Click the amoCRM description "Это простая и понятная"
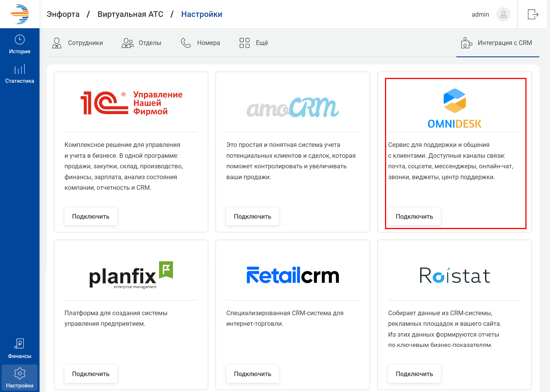 (x=291, y=161)
